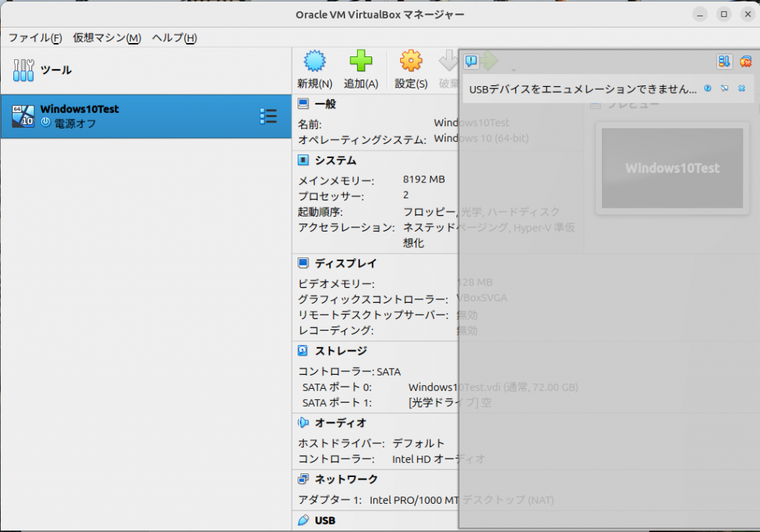Open help for the USB notification
The height and width of the screenshot is (532, 760).
[708, 88]
